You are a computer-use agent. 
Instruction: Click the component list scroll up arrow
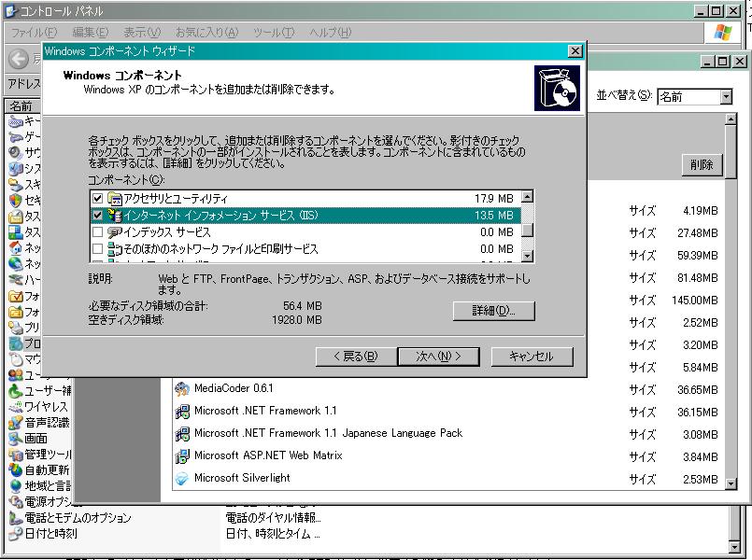[527, 196]
